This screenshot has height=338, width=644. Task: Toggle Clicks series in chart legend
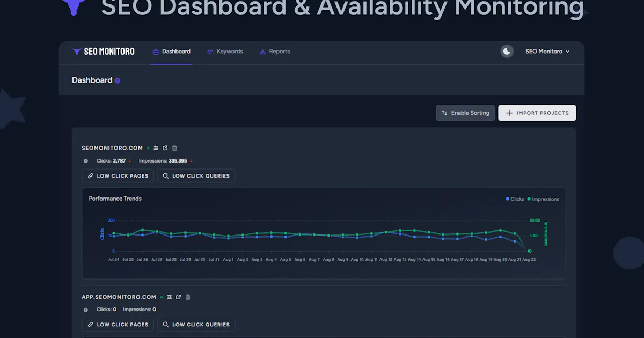(x=515, y=199)
